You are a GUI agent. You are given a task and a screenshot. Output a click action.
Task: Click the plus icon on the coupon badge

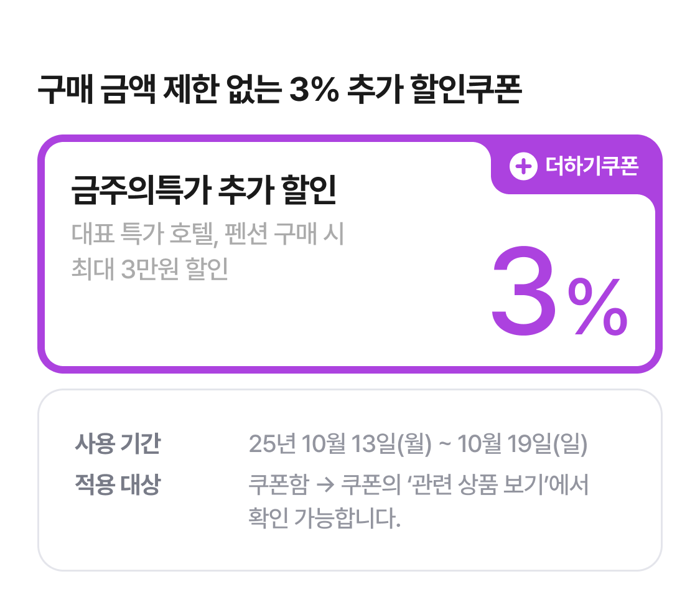point(523,166)
